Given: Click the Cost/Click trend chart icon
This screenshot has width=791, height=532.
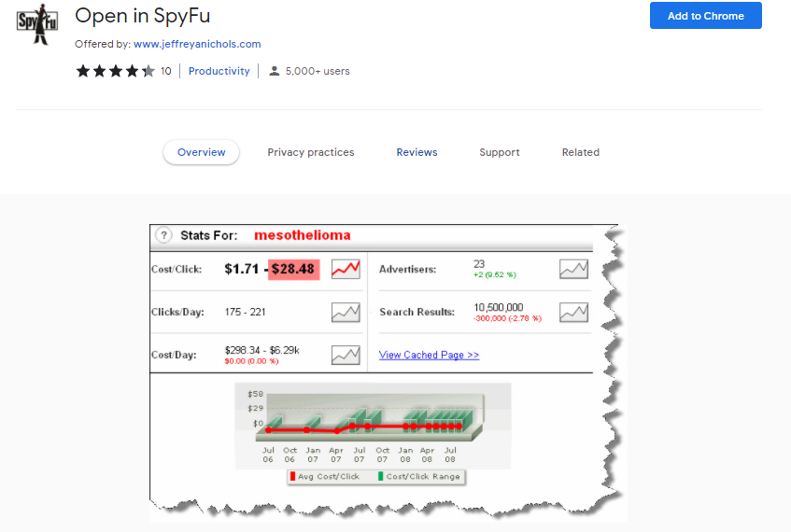Looking at the screenshot, I should tap(346, 269).
